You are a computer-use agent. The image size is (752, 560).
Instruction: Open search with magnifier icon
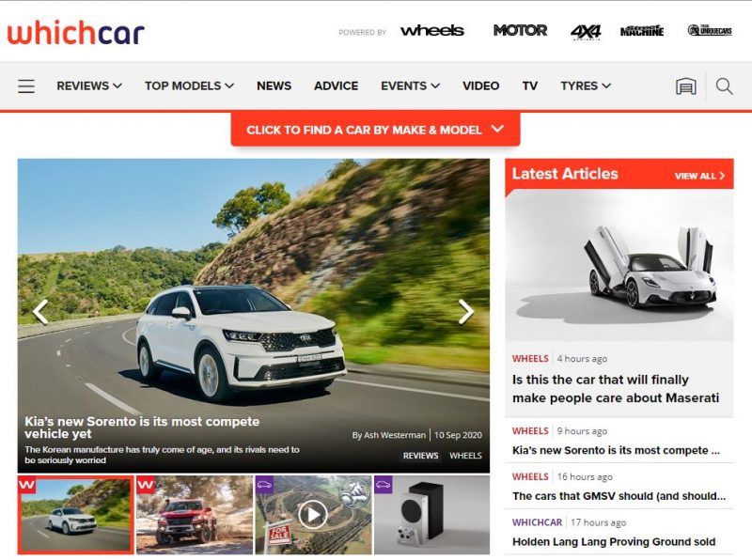(x=724, y=86)
